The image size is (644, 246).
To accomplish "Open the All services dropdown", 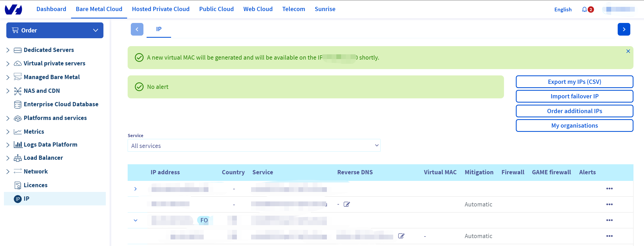I will coord(254,146).
